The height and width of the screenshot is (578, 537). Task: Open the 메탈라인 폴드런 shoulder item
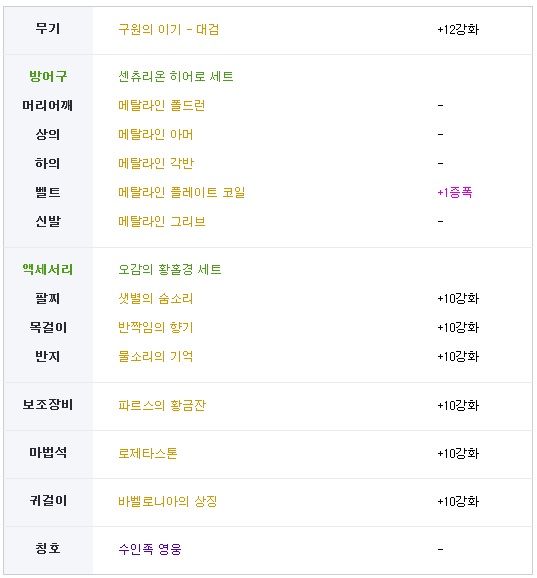pyautogui.click(x=161, y=105)
